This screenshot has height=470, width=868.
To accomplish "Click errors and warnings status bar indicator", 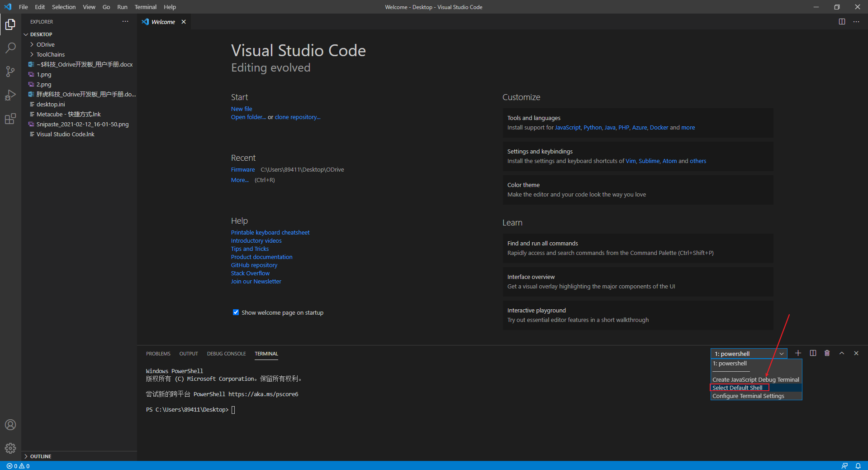I will (18, 466).
